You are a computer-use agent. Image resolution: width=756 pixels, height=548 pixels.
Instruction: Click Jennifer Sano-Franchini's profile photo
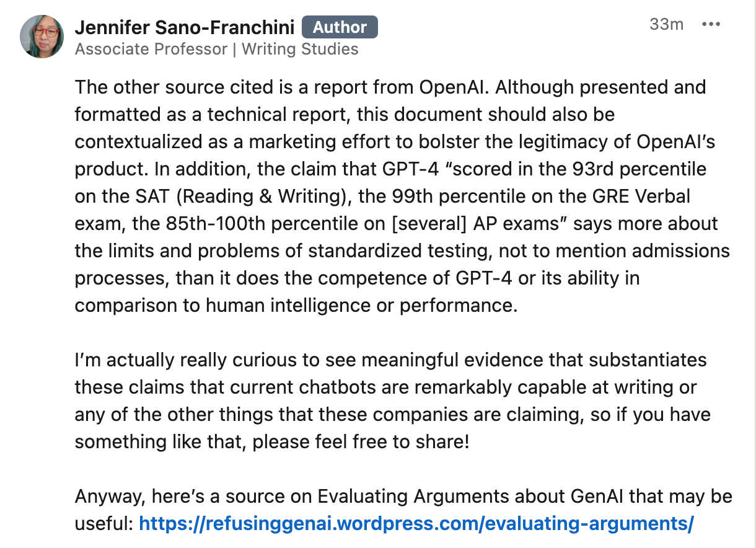(x=42, y=37)
